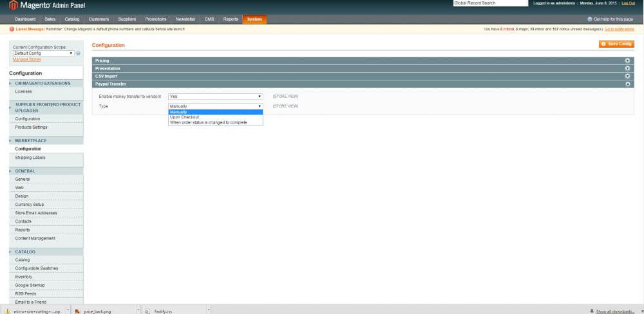Viewport: 644px width, 314px height.
Task: Open the Promotions menu
Action: coord(156,19)
